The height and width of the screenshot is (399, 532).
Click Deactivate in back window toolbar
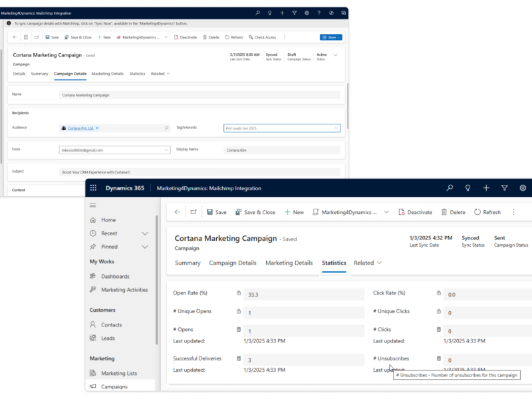point(186,37)
